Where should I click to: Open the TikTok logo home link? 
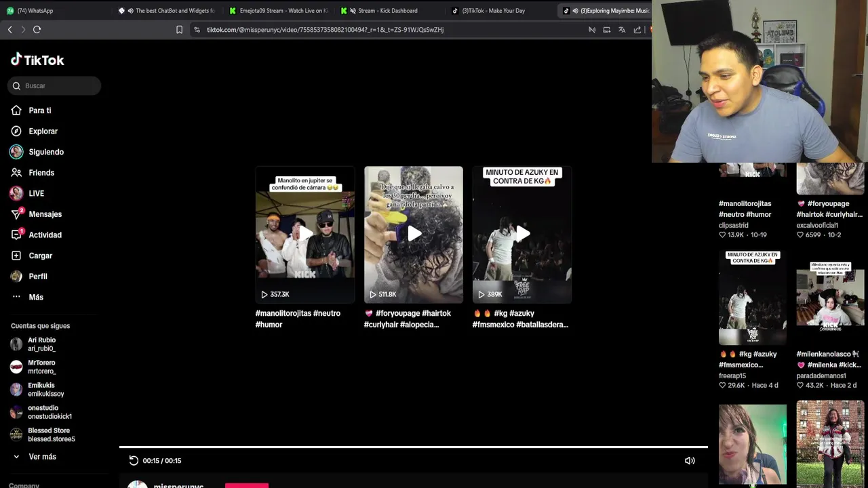(37, 60)
